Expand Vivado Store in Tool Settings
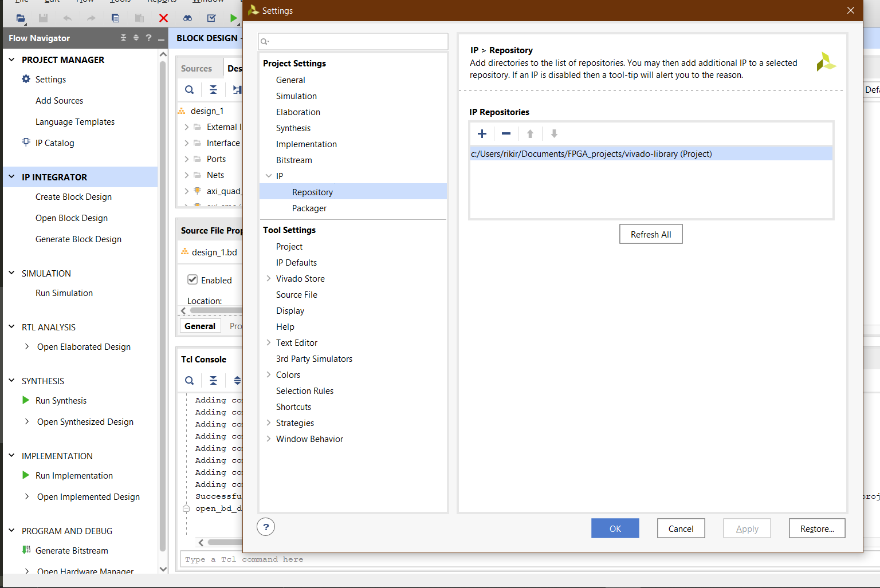This screenshot has width=880, height=588. [269, 278]
